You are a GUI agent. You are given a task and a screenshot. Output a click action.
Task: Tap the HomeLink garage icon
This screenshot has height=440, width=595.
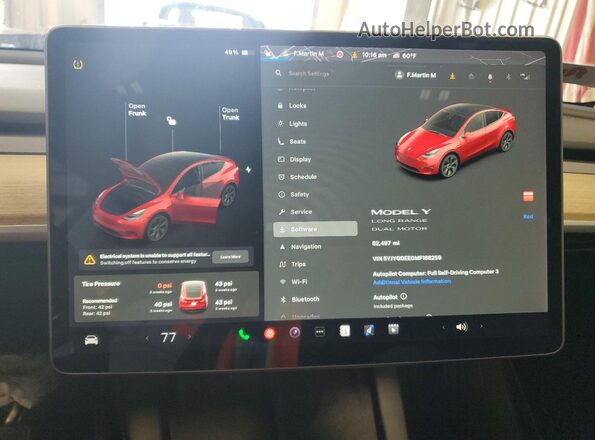(471, 76)
